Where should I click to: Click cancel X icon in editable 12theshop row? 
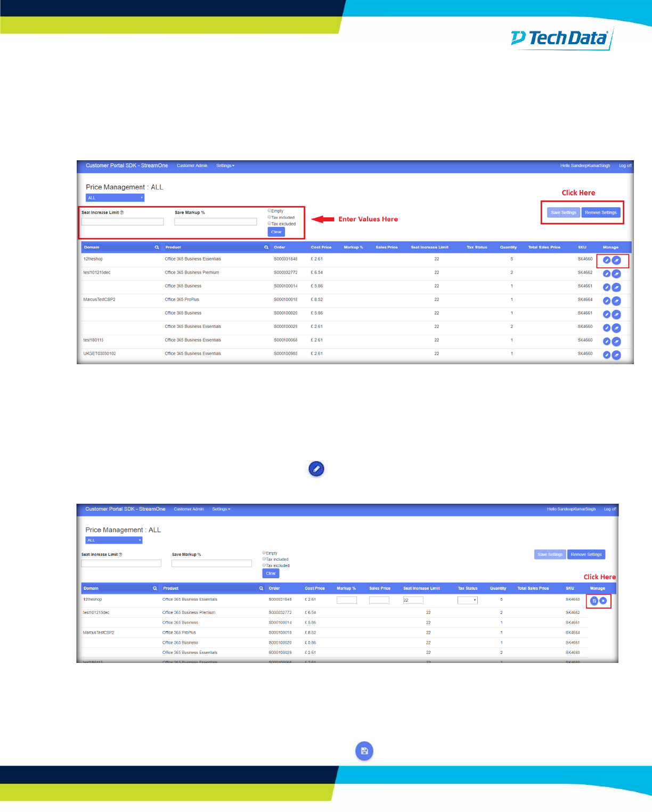[x=603, y=601]
